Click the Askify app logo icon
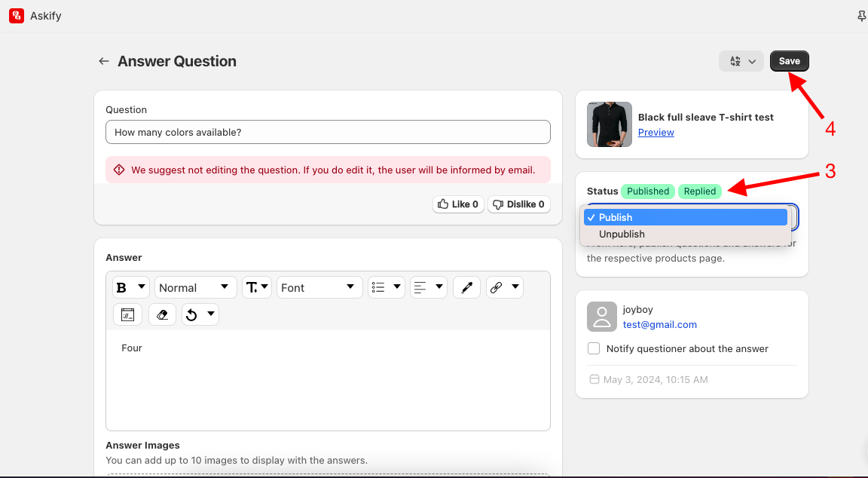This screenshot has height=478, width=868. click(17, 16)
